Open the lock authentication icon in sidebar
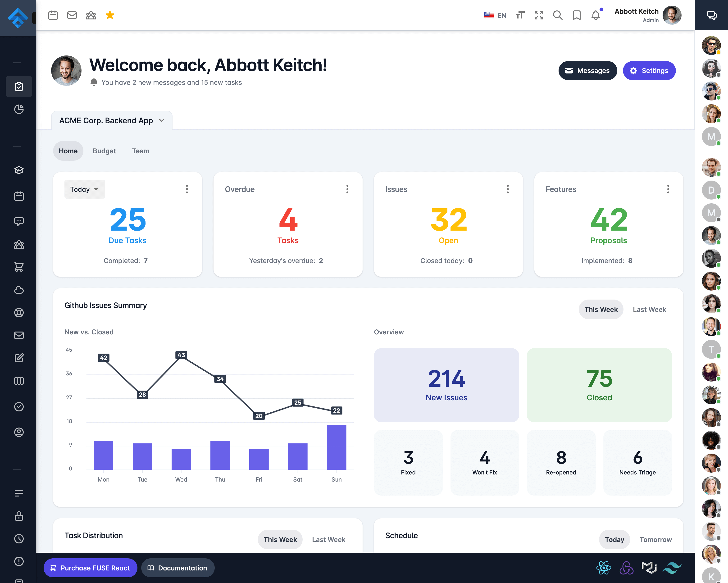Screen dimensions: 728x583 (x=19, y=516)
